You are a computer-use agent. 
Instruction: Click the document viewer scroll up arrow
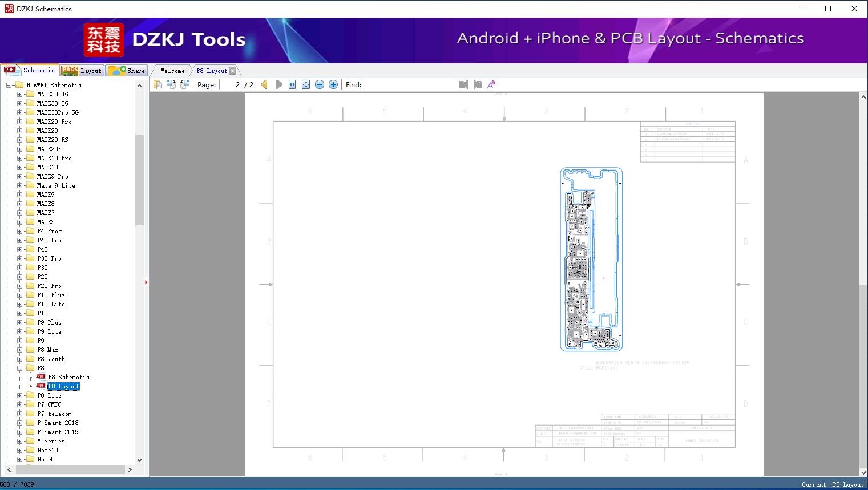point(863,98)
